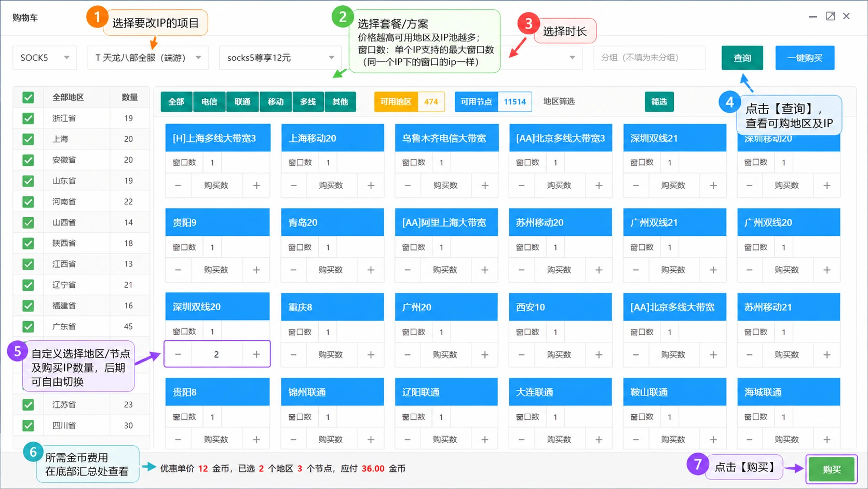This screenshot has width=868, height=489.
Task: Add one node for [AA]阿里上海大带宽
Action: click(x=485, y=270)
